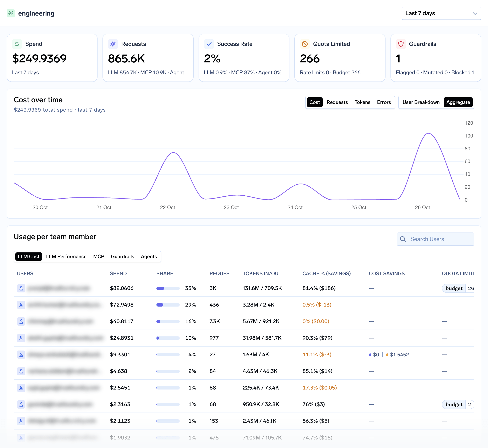Image resolution: width=488 pixels, height=448 pixels.
Task: Sort by USERS column header
Action: pyautogui.click(x=25, y=273)
